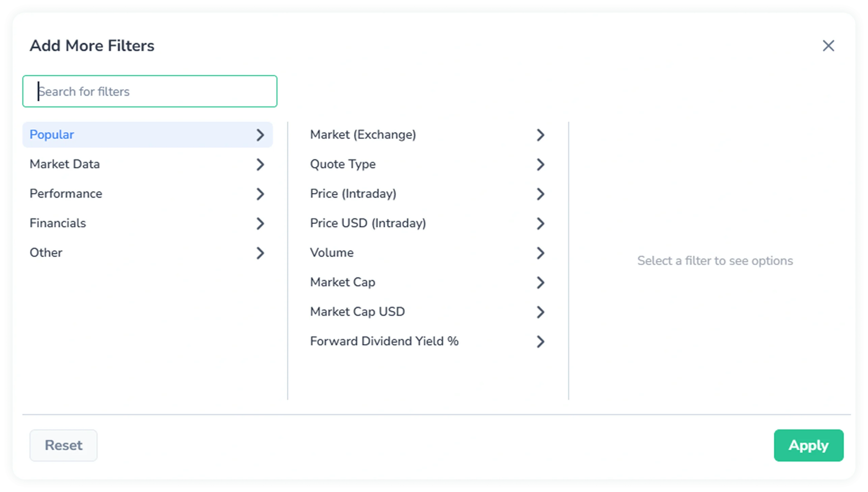The width and height of the screenshot is (868, 492).
Task: Click the Apply button
Action: coord(809,446)
